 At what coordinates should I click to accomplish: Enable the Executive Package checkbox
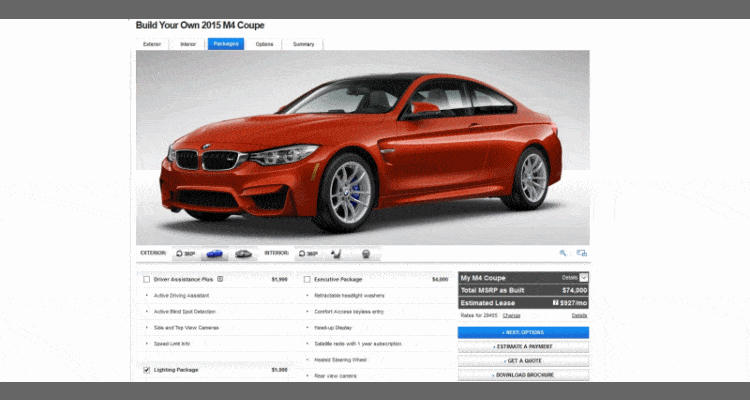point(307,279)
